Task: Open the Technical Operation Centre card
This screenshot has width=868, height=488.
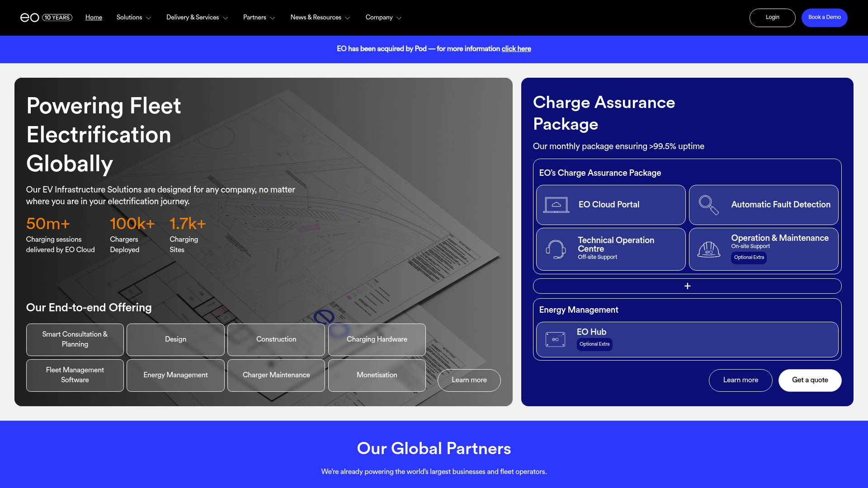Action: (x=611, y=249)
